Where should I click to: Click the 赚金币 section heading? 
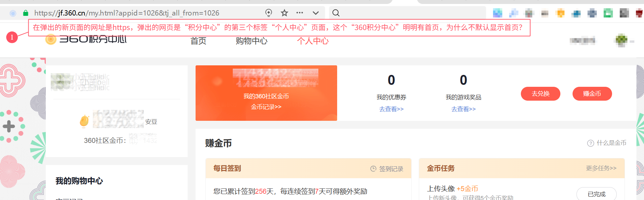(x=218, y=143)
